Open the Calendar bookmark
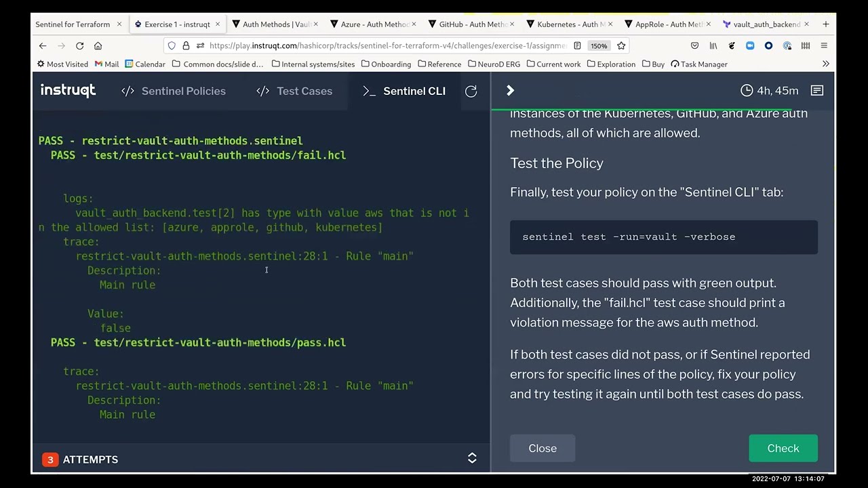 (x=145, y=64)
